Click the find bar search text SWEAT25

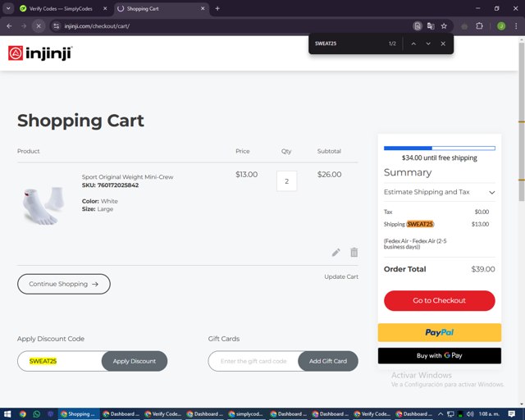click(x=326, y=43)
